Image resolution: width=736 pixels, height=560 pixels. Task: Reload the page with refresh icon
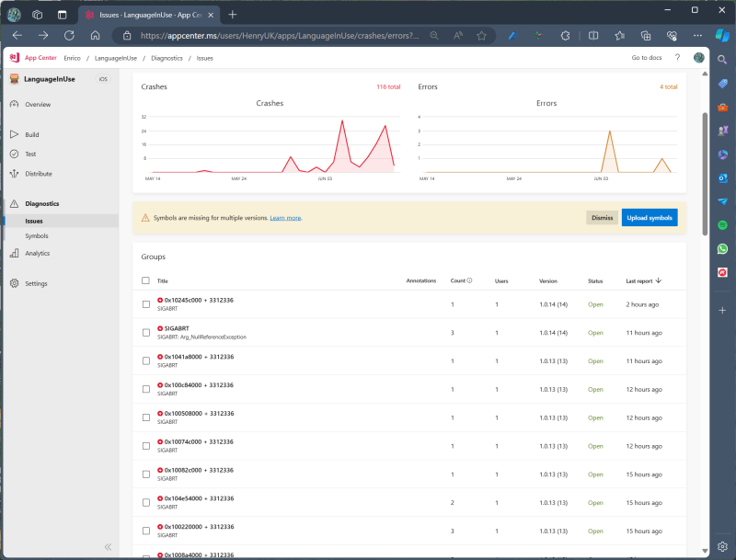tap(69, 36)
